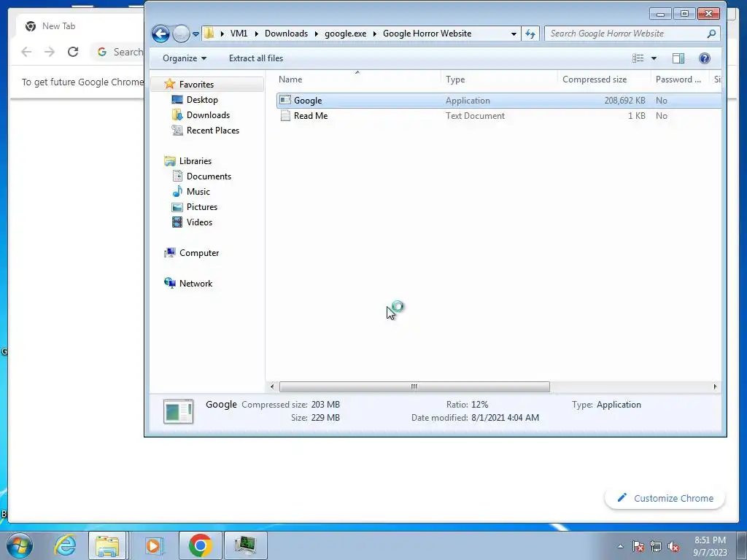Click the Google application file icon
The height and width of the screenshot is (560, 747).
[x=285, y=100]
